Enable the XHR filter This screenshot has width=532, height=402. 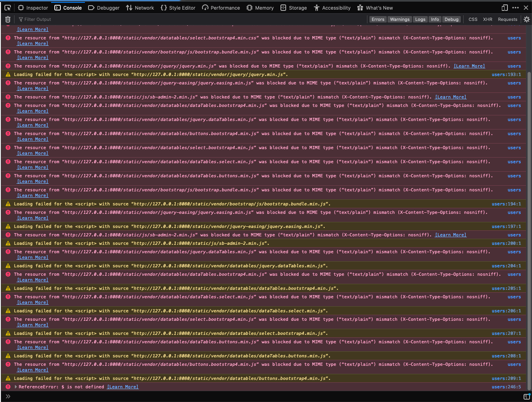point(487,19)
